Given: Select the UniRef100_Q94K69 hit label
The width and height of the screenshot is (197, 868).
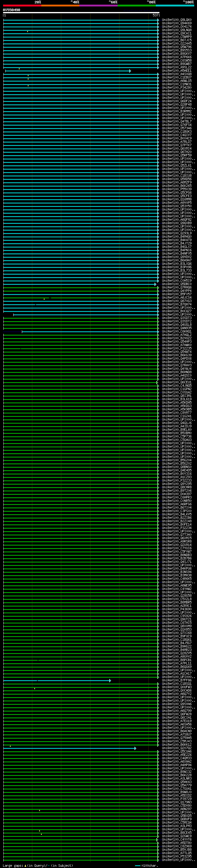Looking at the screenshot, I should 176,23.
